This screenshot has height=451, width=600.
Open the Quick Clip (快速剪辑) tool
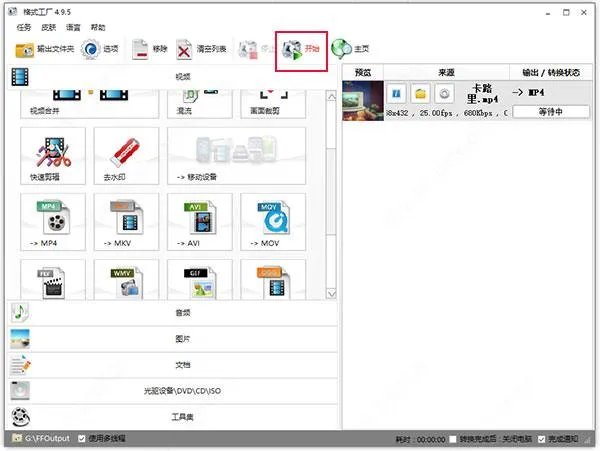[x=51, y=155]
